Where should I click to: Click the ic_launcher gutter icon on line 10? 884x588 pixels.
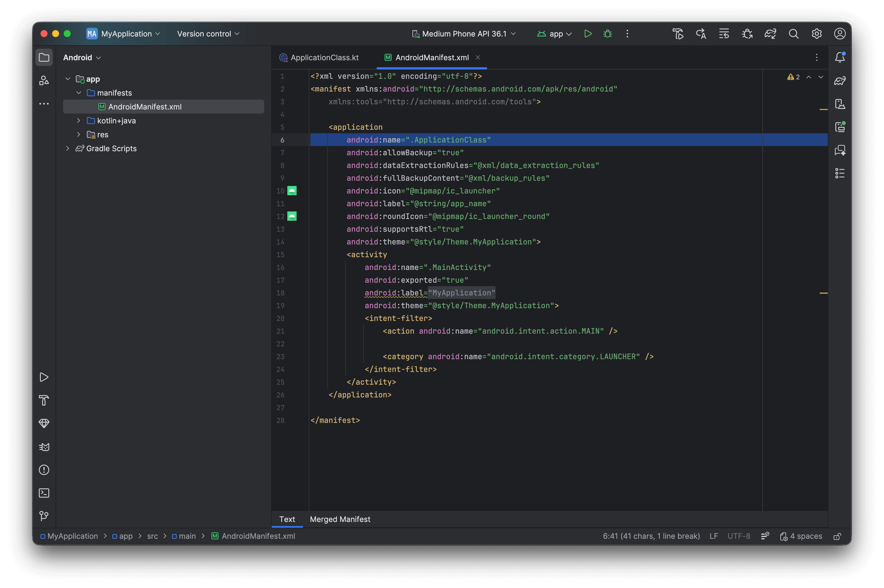[x=292, y=191]
